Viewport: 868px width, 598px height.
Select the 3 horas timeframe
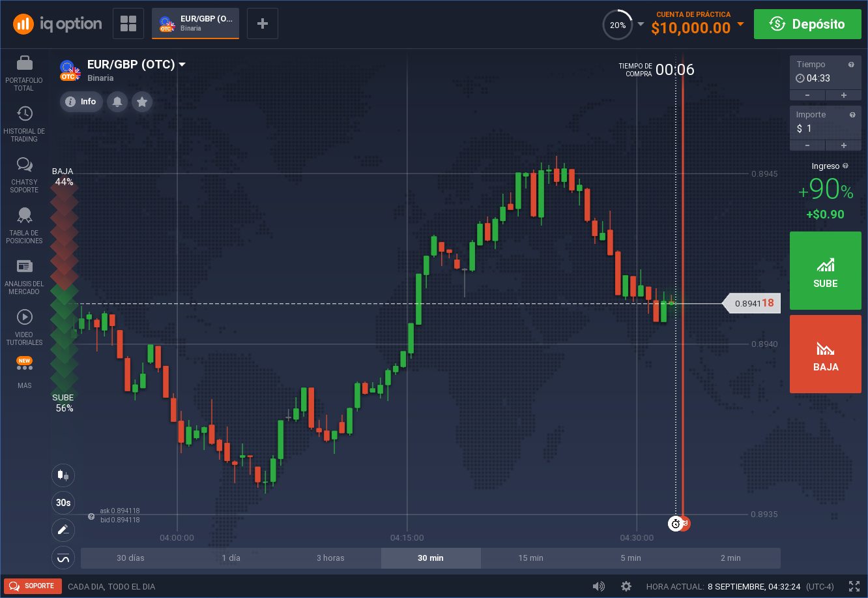[330, 558]
